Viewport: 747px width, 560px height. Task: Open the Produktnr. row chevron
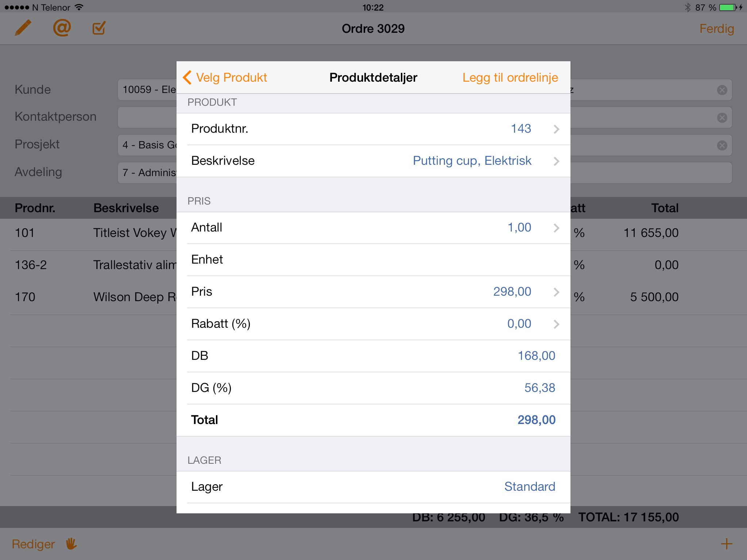coord(556,129)
